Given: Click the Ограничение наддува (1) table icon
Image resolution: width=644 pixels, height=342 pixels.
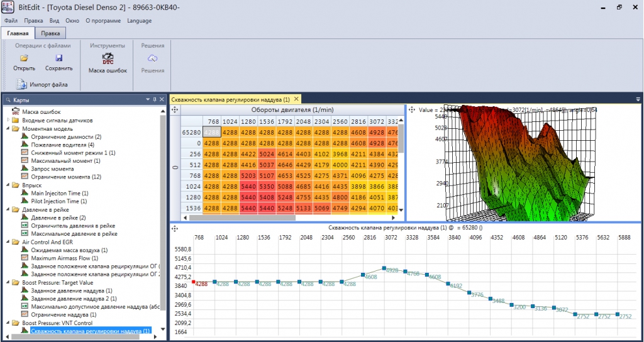Looking at the screenshot, I should 25,315.
